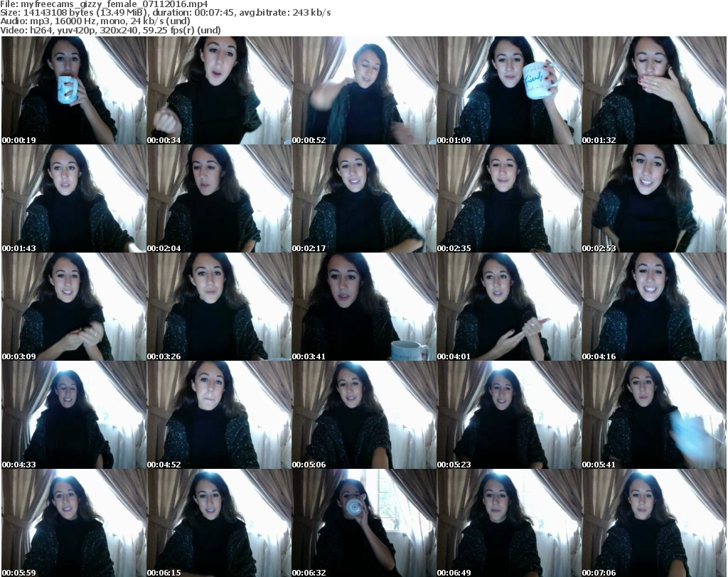Screen dimensions: 728x577
Task: Select the thumbnail timestamped 00:04:01
Action: 509,307
